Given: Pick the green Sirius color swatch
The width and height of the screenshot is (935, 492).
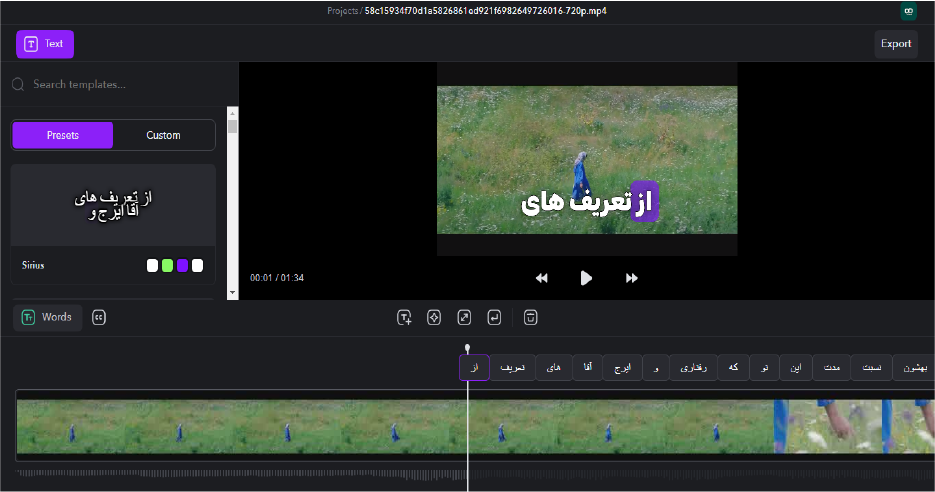Looking at the screenshot, I should click(168, 265).
